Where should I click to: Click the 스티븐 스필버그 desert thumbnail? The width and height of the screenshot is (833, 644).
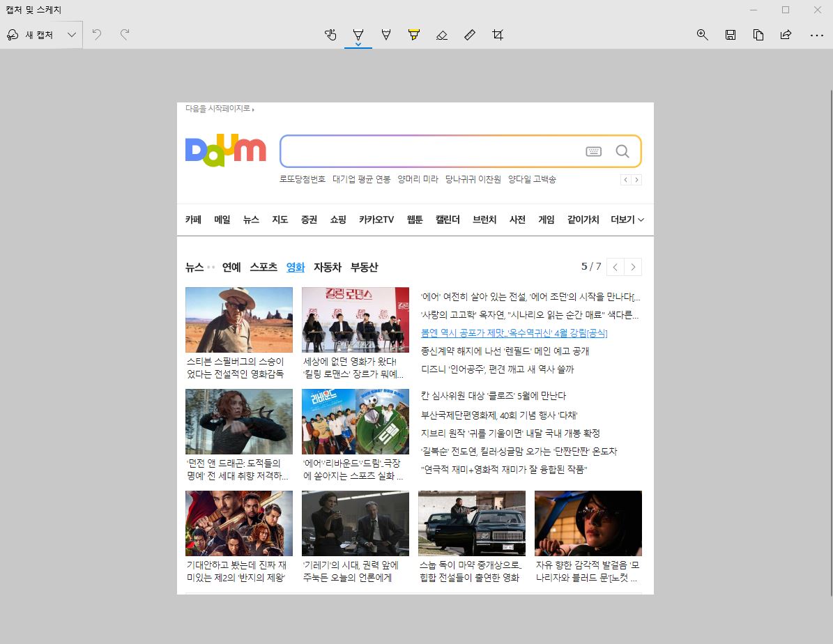(x=239, y=320)
